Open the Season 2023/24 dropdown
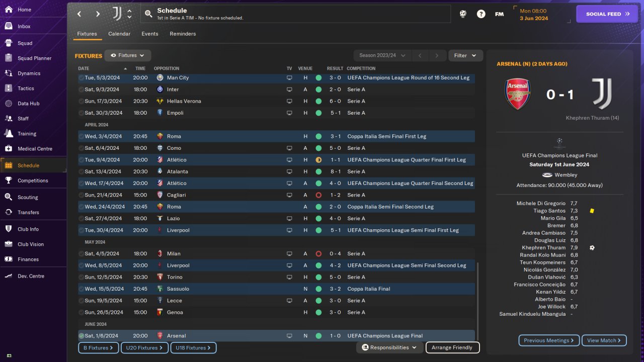644x362 pixels. [382, 55]
